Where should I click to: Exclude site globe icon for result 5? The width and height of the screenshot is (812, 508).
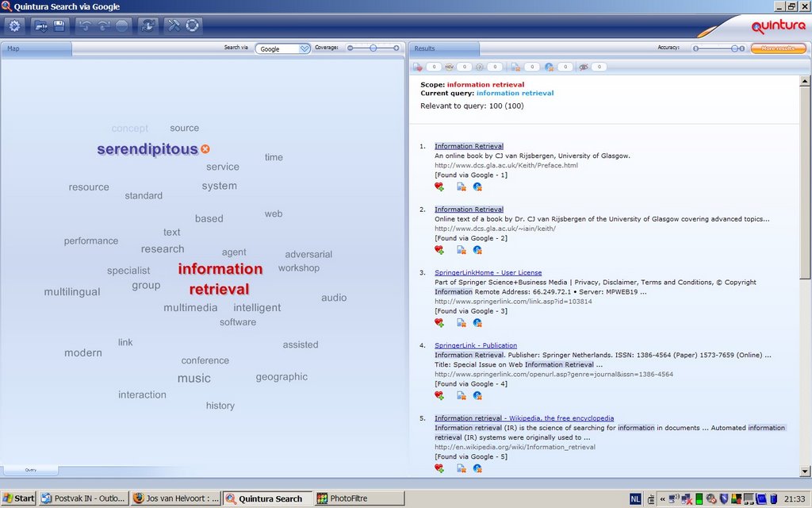(477, 468)
